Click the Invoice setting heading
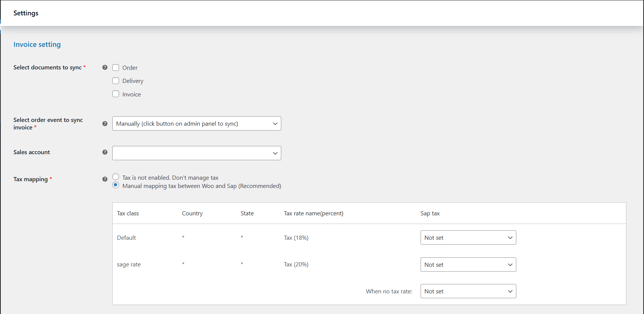Screen dimensions: 644x314 (37, 45)
